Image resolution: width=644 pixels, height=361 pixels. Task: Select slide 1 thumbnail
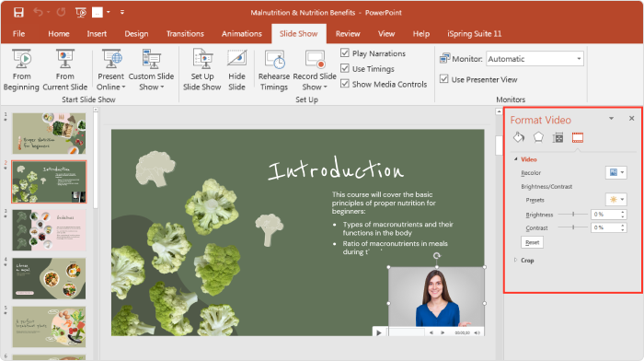click(49, 134)
